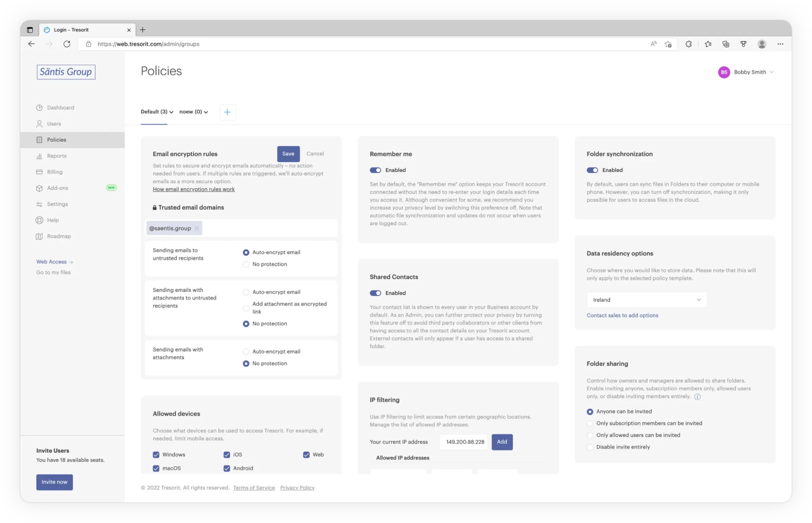Reload the page with refresh icon
Screen dimensions: 812x523
coord(67,44)
